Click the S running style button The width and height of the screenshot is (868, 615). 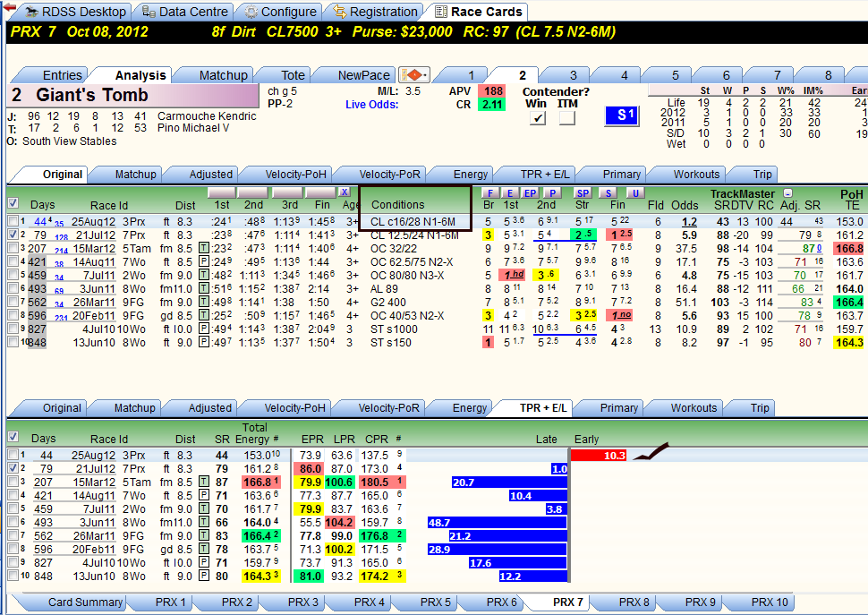click(x=608, y=192)
